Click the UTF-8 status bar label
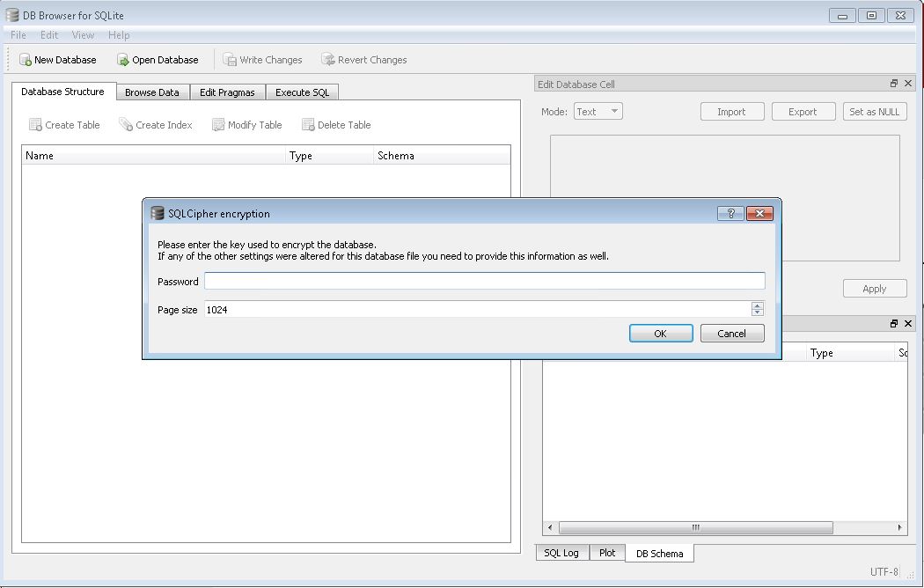The height and width of the screenshot is (588, 924). (x=884, y=571)
